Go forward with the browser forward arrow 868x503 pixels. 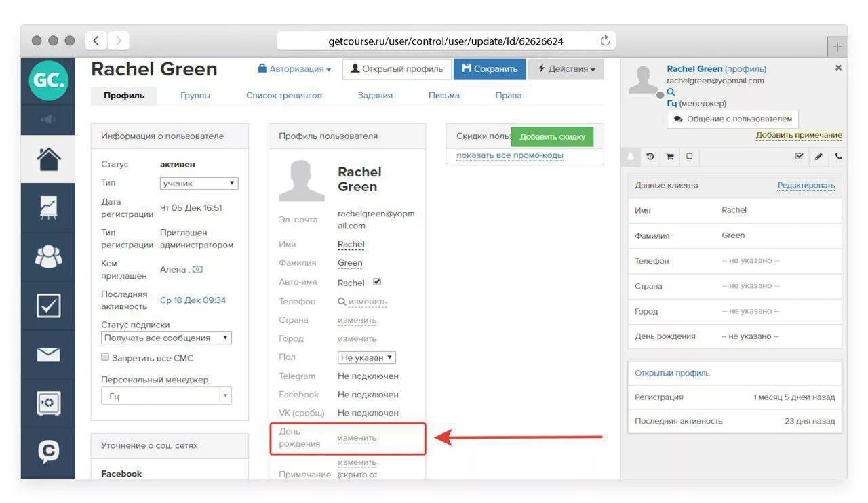[x=119, y=41]
